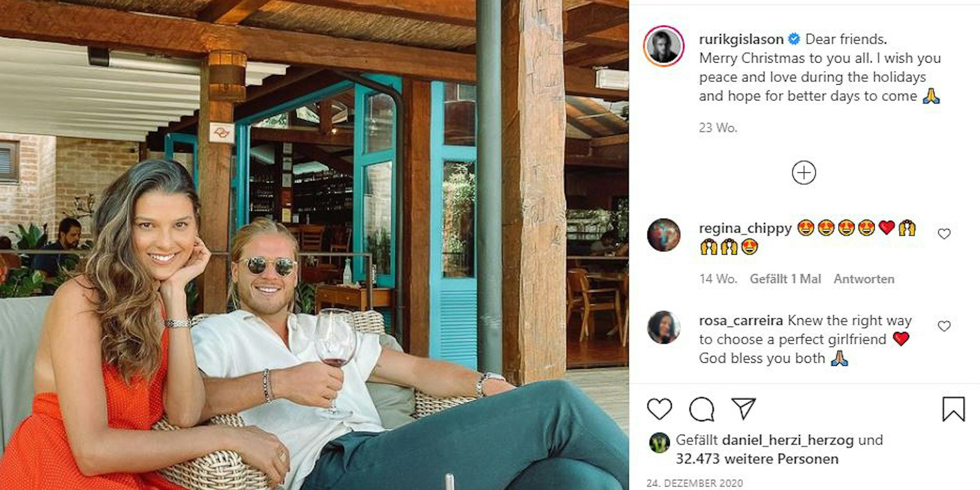Image resolution: width=980 pixels, height=490 pixels.
Task: View likes on regina_chippy's comment
Action: tap(785, 279)
